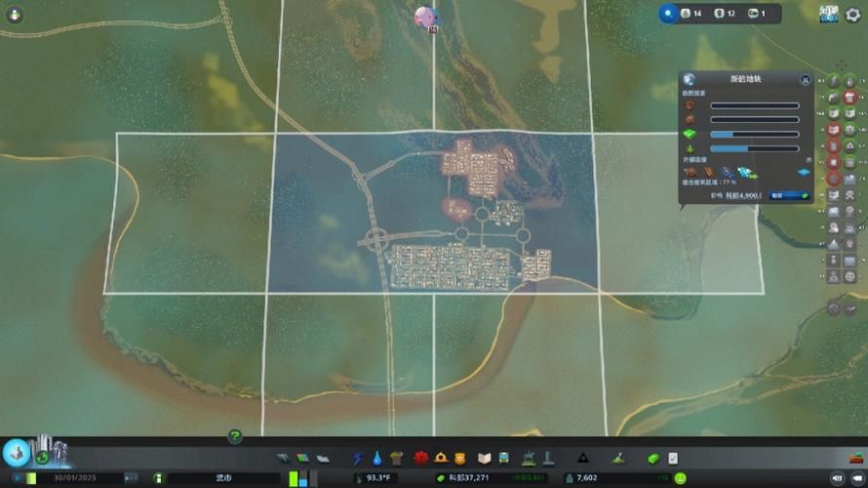Open the zoning demand bars
The image size is (868, 488).
point(302,478)
